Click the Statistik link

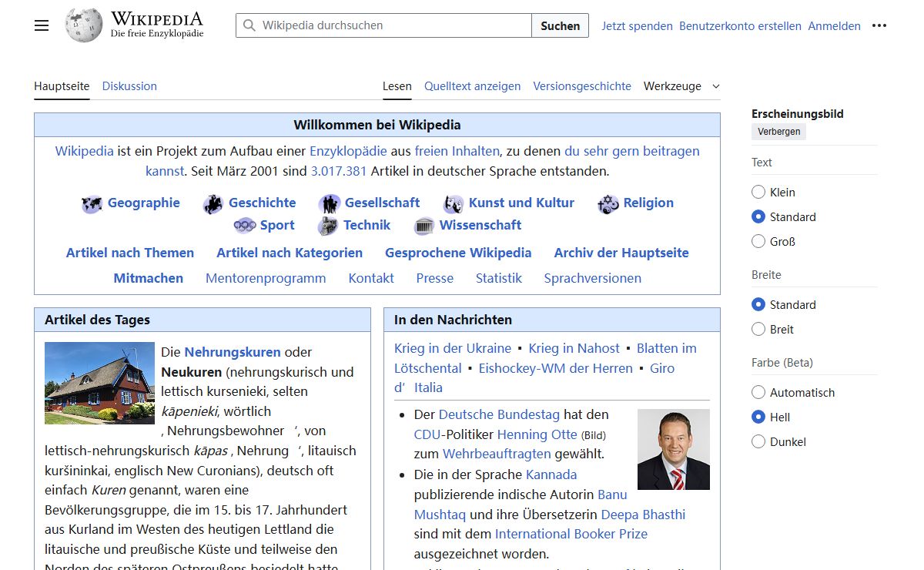tap(499, 278)
